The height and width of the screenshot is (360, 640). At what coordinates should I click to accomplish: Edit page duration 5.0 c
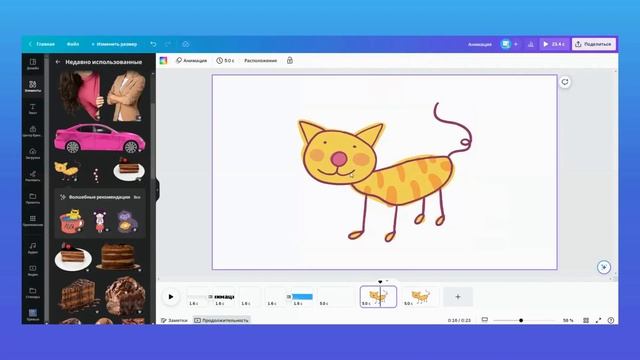(225, 60)
